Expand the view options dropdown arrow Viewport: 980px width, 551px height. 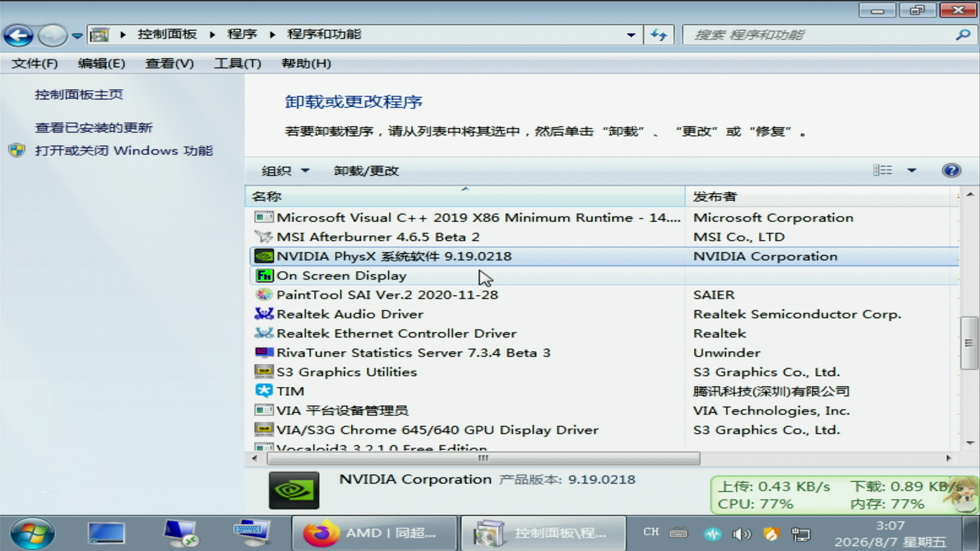click(912, 170)
